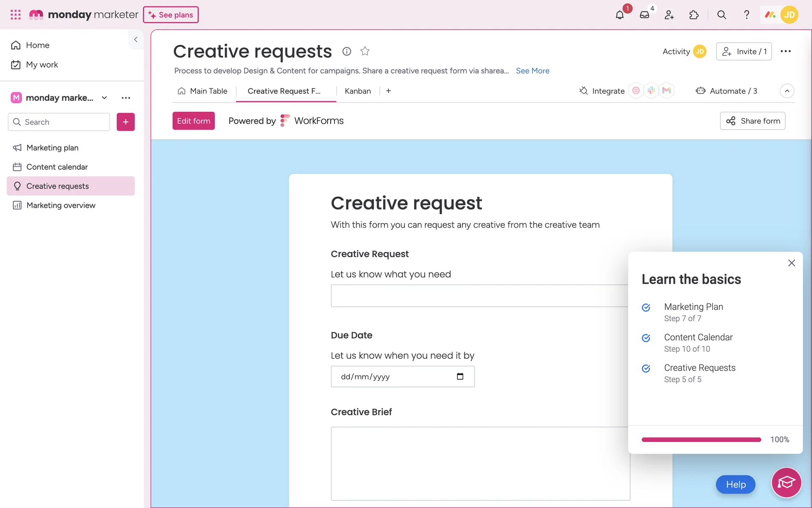
Task: Click the Edit form button
Action: pyautogui.click(x=193, y=121)
